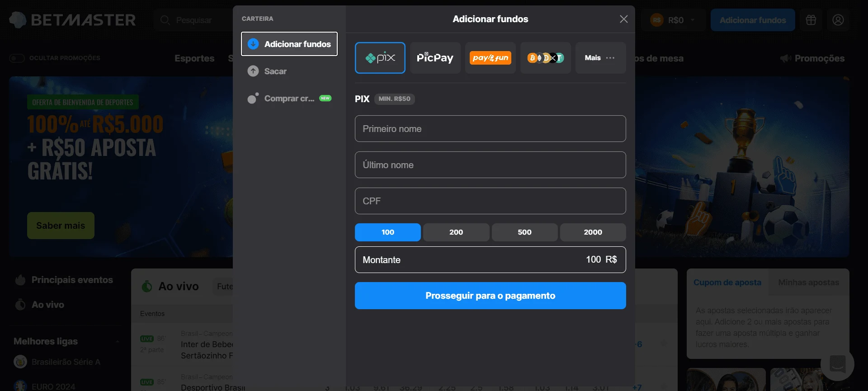This screenshot has width=868, height=391.
Task: Click the header Adicionar fundos button
Action: coord(753,20)
